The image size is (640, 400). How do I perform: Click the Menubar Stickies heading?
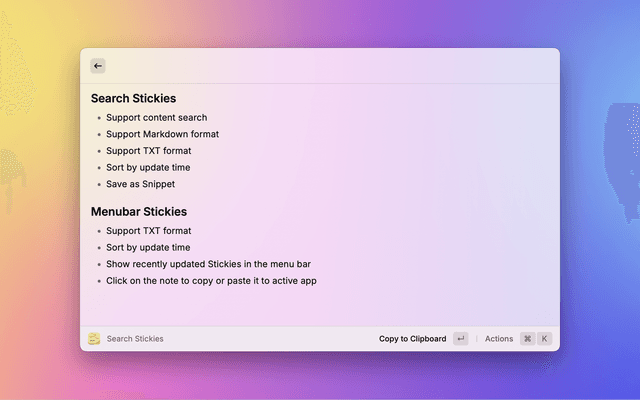[x=138, y=212]
